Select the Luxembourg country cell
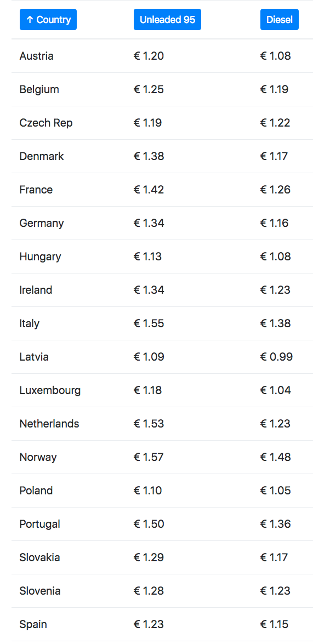 (50, 391)
